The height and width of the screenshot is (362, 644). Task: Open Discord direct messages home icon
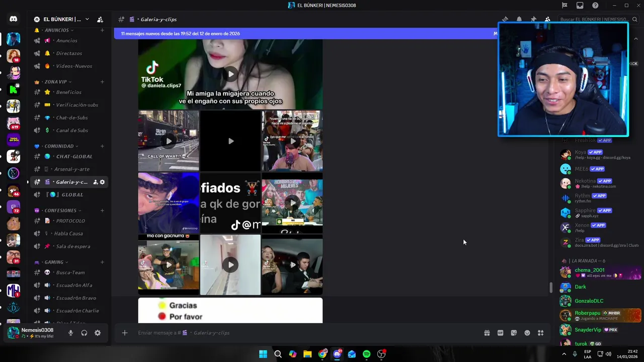[13, 19]
